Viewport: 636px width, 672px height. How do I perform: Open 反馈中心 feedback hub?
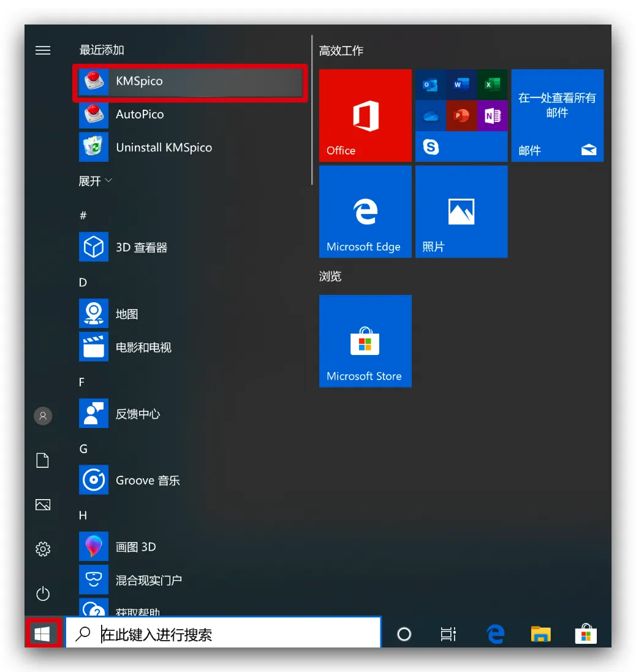click(190, 414)
